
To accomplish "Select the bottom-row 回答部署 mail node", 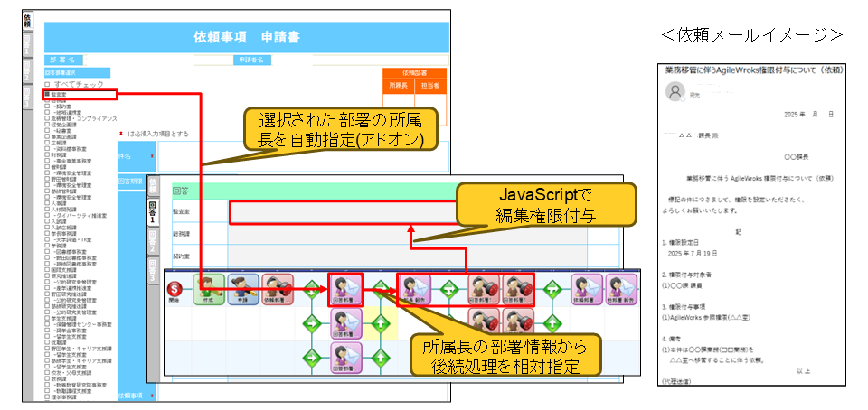I will coord(344,353).
